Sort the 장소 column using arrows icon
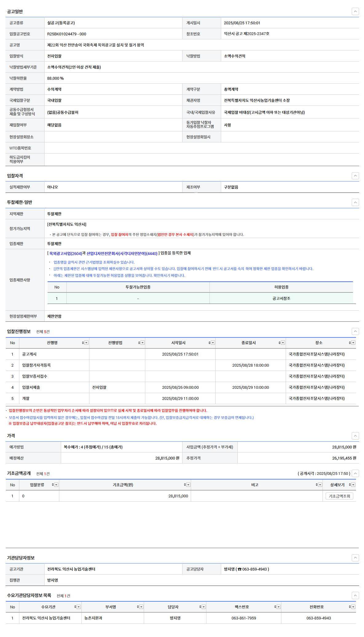The height and width of the screenshot is (637, 364). [350, 343]
